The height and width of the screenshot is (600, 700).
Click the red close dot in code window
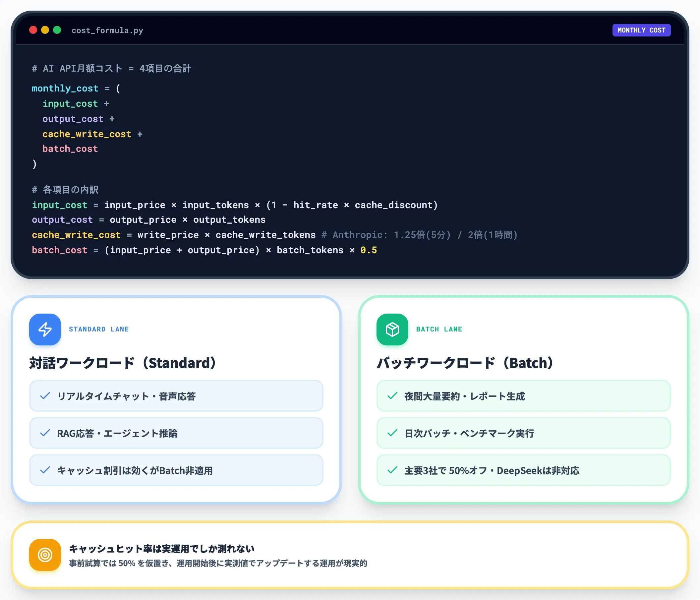click(x=33, y=30)
